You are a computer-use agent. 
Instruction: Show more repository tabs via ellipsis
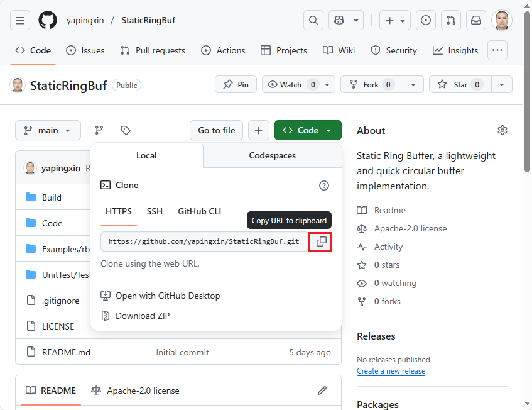pyautogui.click(x=497, y=50)
